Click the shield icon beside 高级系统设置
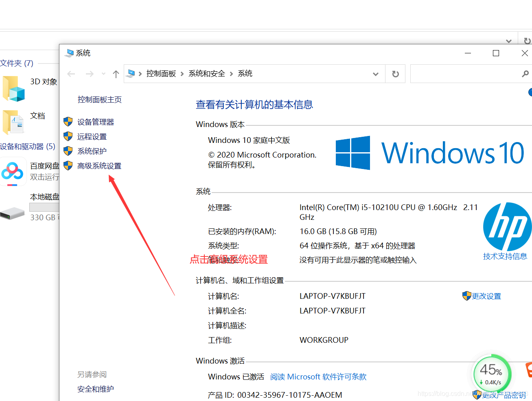Image resolution: width=532 pixels, height=401 pixels. click(x=68, y=166)
